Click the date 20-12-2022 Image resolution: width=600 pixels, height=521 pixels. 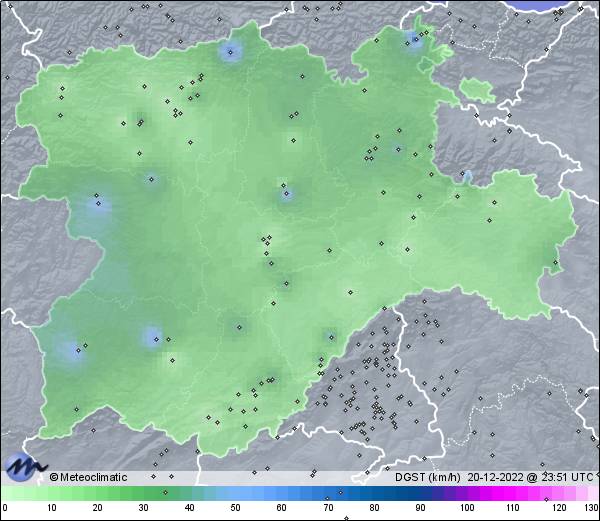coord(496,477)
